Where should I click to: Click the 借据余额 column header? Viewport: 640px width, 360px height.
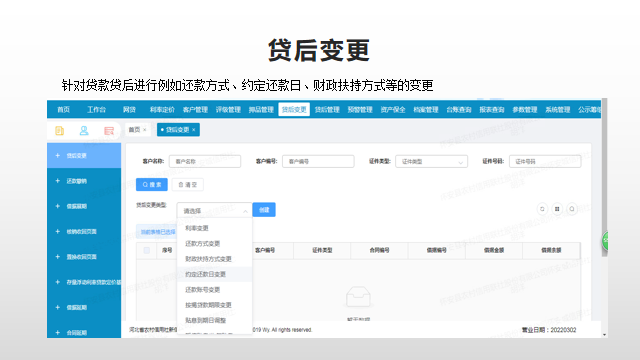tap(551, 250)
